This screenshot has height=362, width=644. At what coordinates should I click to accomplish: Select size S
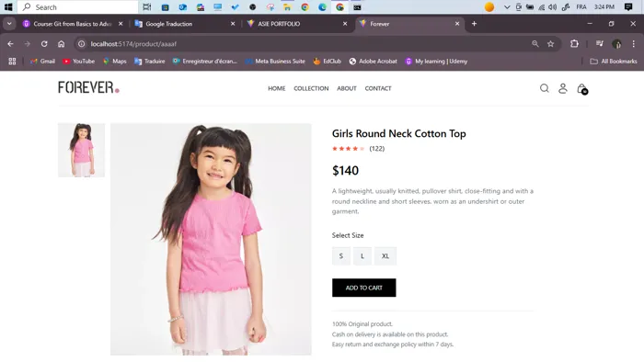[341, 255]
